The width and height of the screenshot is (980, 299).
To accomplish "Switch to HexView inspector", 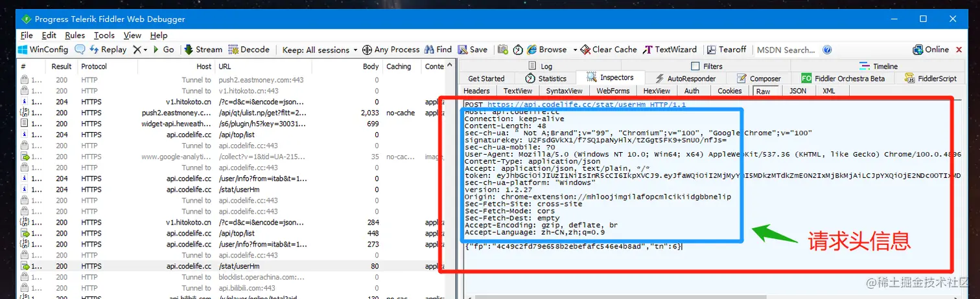I will click(x=657, y=91).
